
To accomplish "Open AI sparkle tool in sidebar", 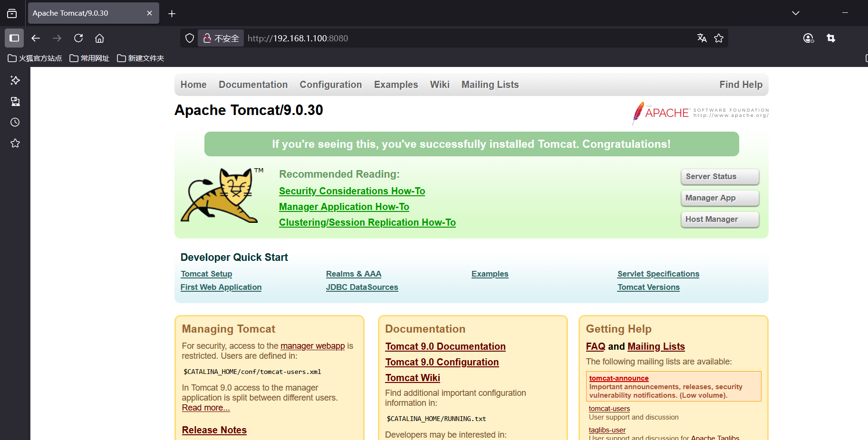I will pyautogui.click(x=15, y=80).
